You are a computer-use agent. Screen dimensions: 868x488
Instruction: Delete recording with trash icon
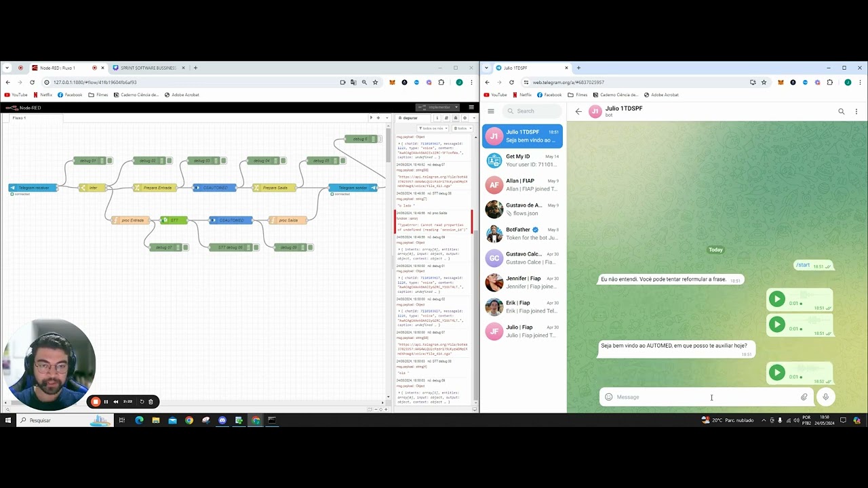(151, 401)
